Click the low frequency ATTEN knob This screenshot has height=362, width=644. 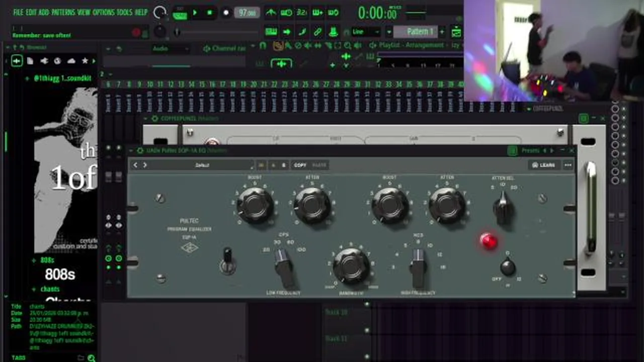312,205
